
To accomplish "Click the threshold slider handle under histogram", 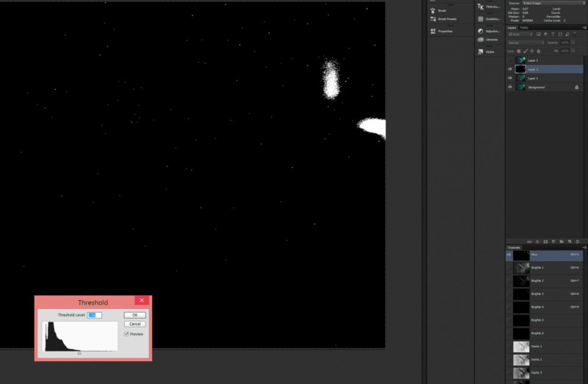I will (x=79, y=353).
